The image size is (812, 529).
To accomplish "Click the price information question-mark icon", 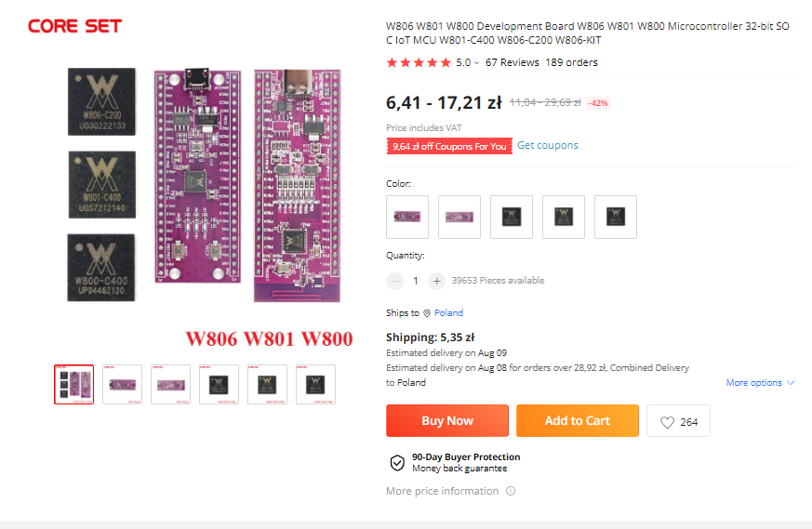I will coord(511,491).
